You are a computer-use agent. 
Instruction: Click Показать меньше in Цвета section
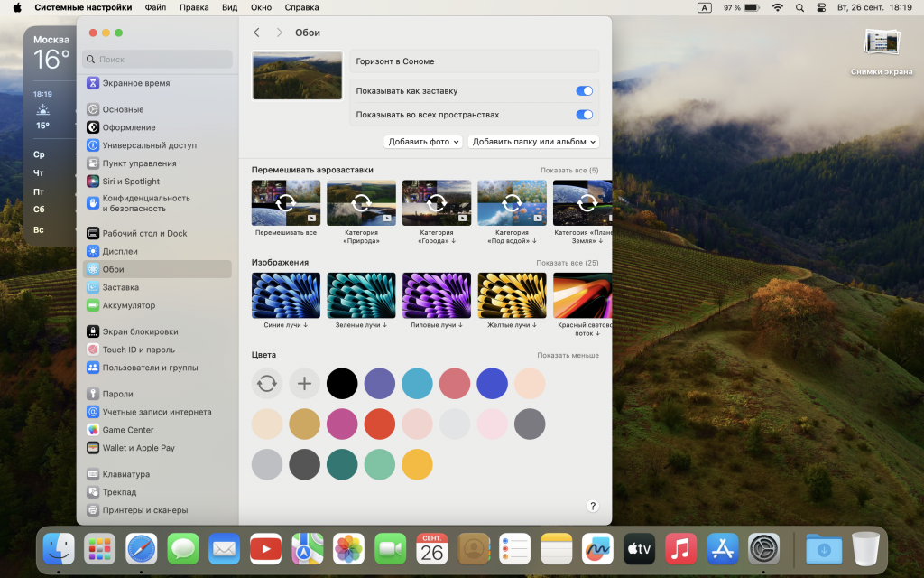tap(568, 355)
